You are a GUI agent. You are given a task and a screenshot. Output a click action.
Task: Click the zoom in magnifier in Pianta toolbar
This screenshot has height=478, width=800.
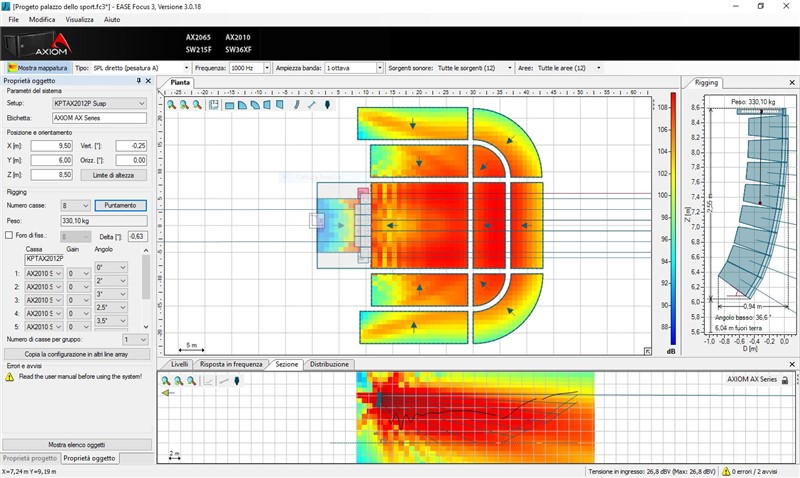pos(173,104)
